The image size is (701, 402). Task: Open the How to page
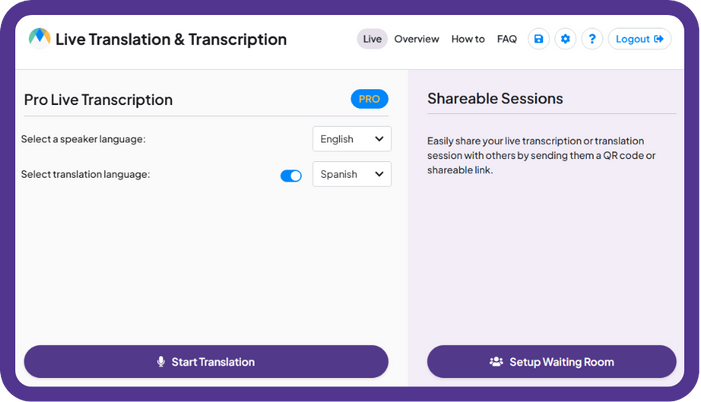(468, 39)
